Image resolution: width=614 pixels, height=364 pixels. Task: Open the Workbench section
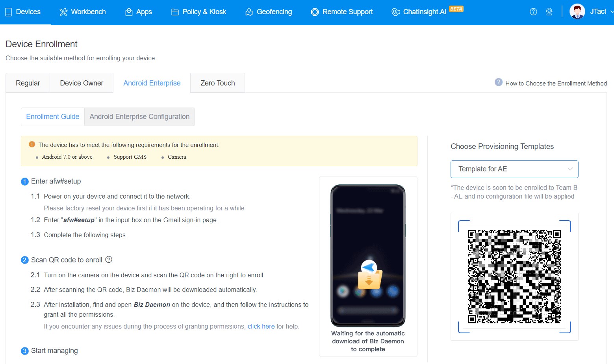pos(83,12)
